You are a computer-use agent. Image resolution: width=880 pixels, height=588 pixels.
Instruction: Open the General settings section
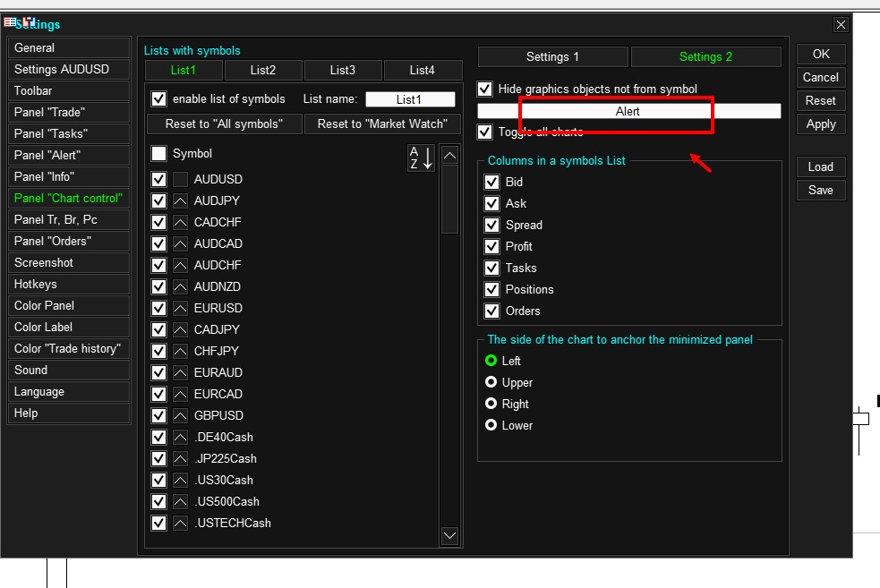click(68, 48)
